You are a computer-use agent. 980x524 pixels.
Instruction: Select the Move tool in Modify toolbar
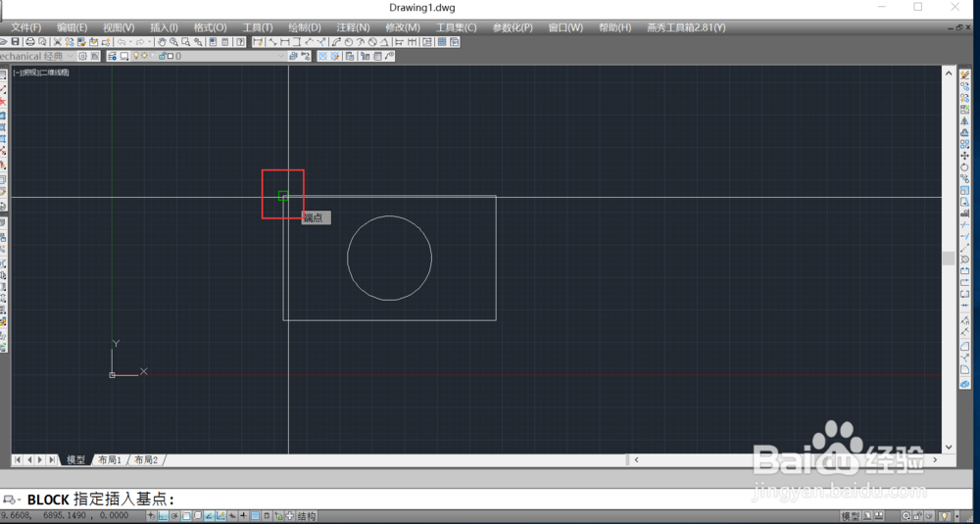964,155
